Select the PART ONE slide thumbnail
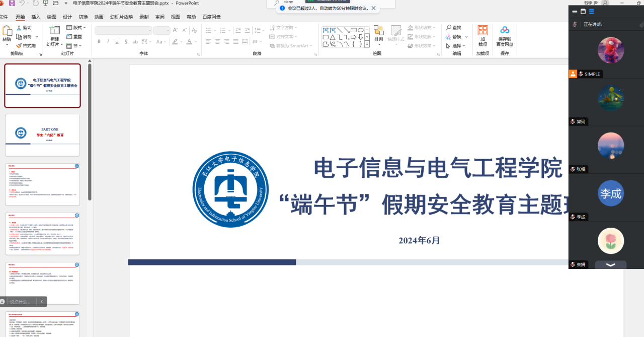This screenshot has width=644, height=337. tap(42, 135)
